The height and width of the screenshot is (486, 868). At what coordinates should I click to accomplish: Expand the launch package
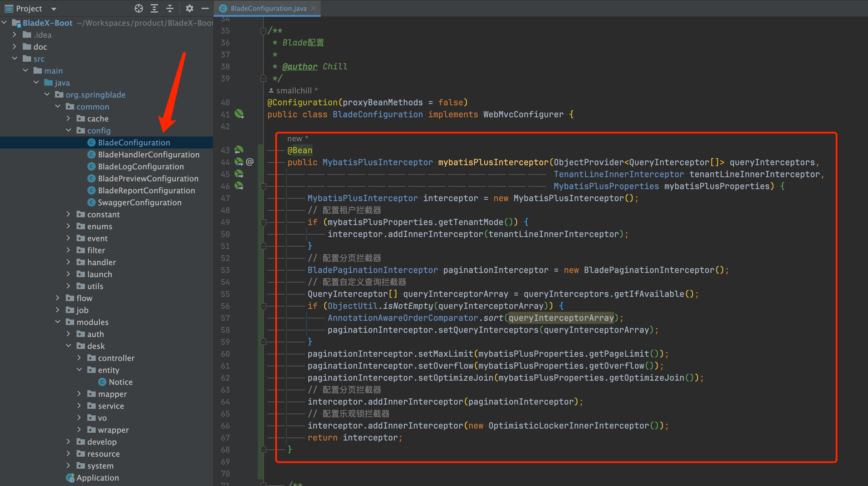pyautogui.click(x=68, y=274)
